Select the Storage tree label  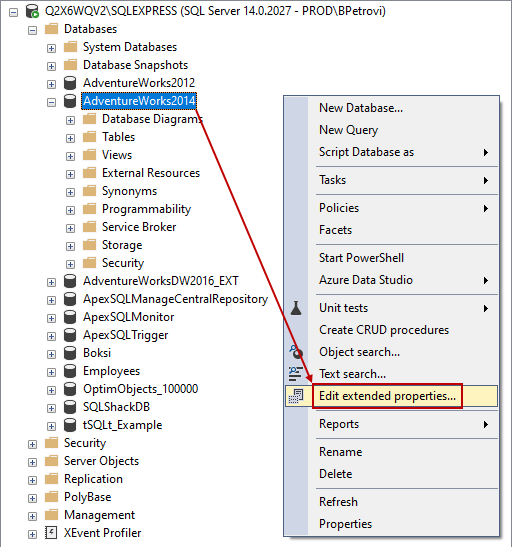(x=122, y=245)
